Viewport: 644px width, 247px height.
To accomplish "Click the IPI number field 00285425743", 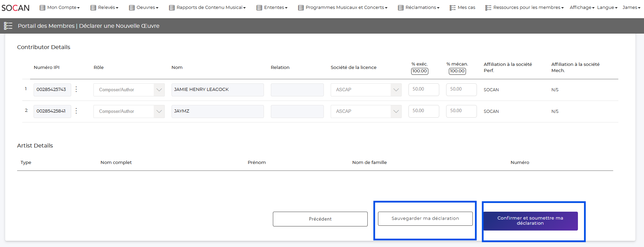I will (x=52, y=90).
